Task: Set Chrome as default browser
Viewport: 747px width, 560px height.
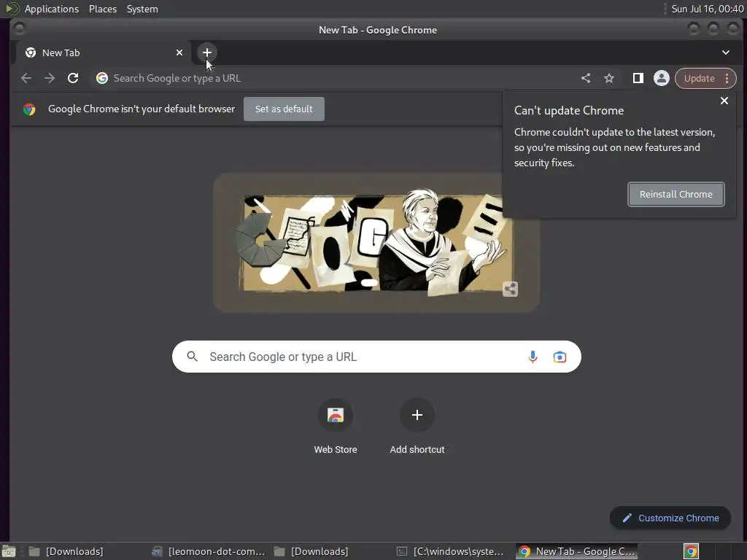Action: pos(284,109)
